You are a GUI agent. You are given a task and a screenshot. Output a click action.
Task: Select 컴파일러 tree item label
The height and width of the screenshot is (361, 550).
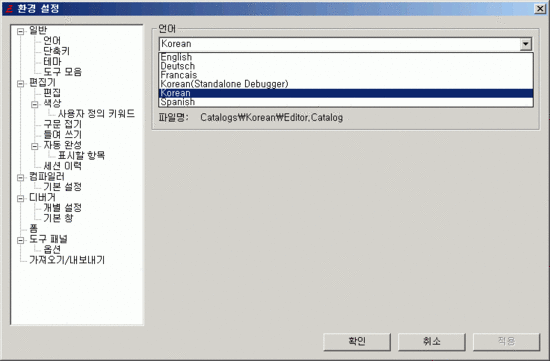[x=47, y=176]
